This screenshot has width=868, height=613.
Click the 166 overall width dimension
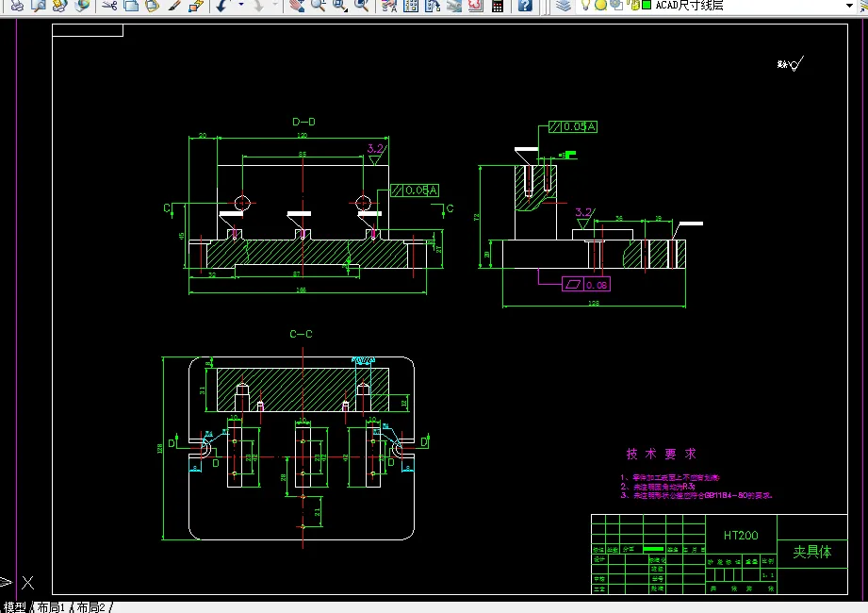pyautogui.click(x=301, y=290)
